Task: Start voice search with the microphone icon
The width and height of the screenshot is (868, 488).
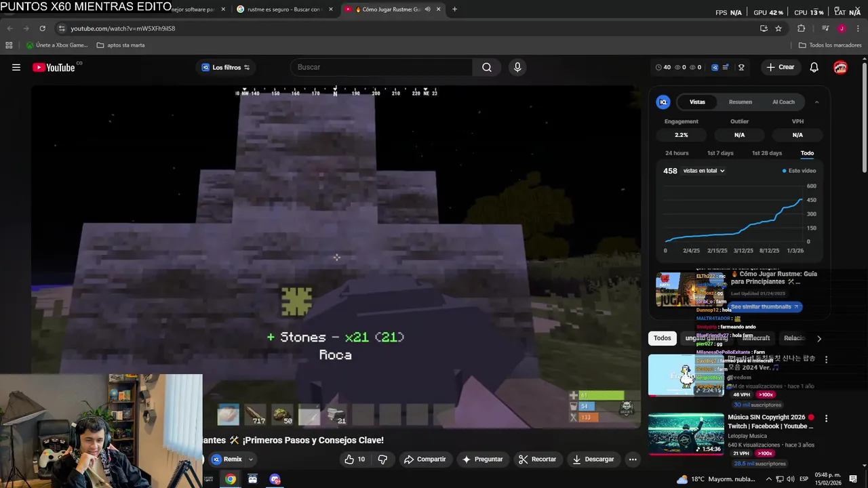Action: [x=517, y=67]
